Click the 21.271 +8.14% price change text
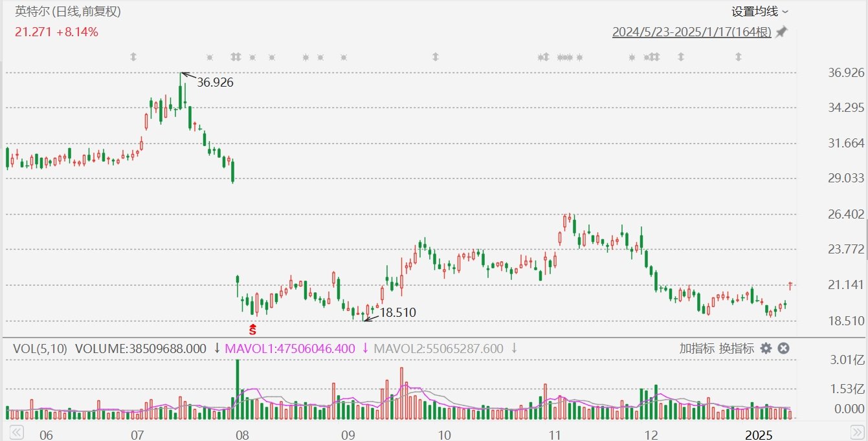The height and width of the screenshot is (441, 868). coord(56,32)
